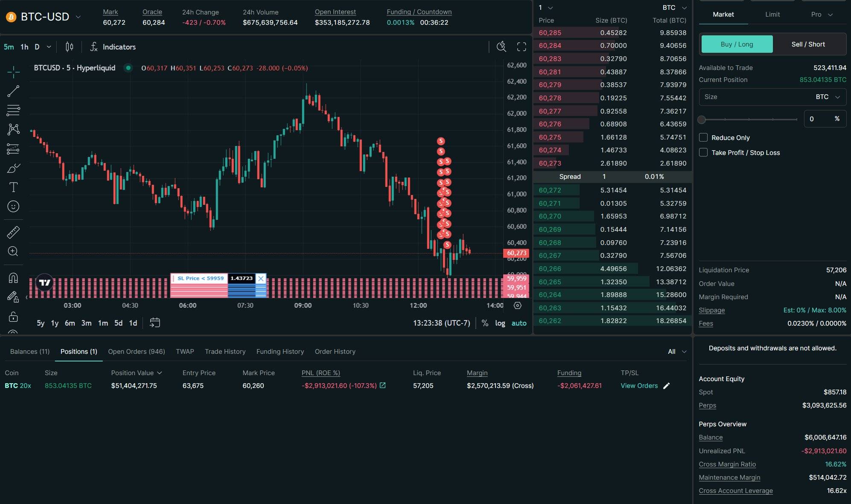Open the forecasting and measurement tools
This screenshot has width=851, height=504.
click(13, 149)
